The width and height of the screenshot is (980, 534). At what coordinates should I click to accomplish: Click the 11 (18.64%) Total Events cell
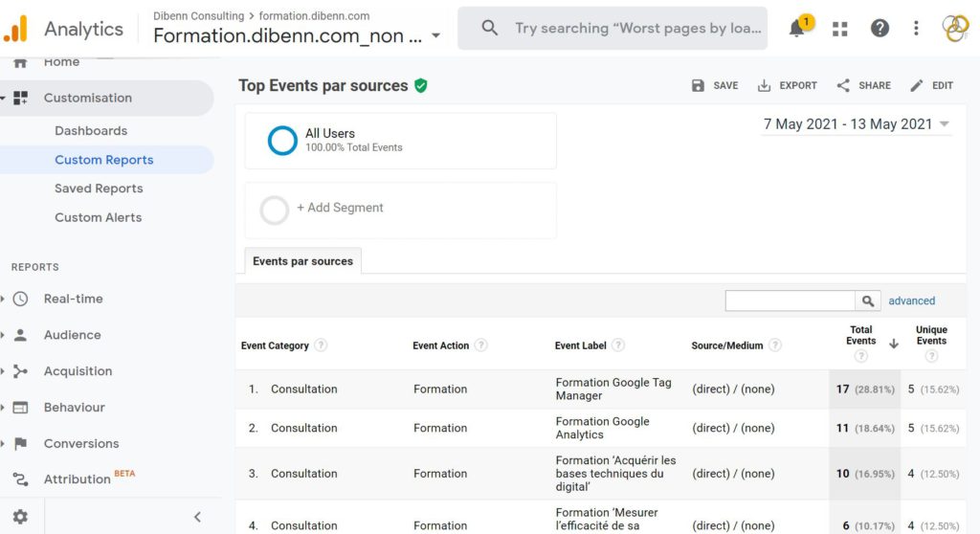pos(865,429)
